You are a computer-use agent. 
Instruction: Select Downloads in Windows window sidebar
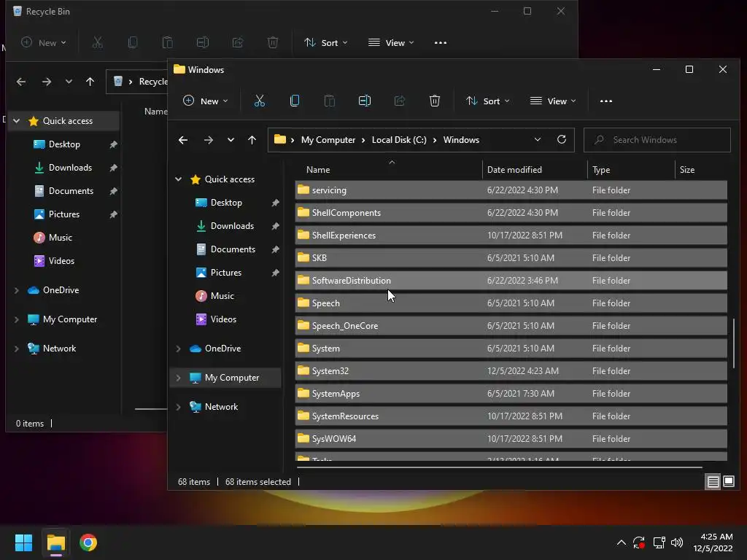[232, 226]
